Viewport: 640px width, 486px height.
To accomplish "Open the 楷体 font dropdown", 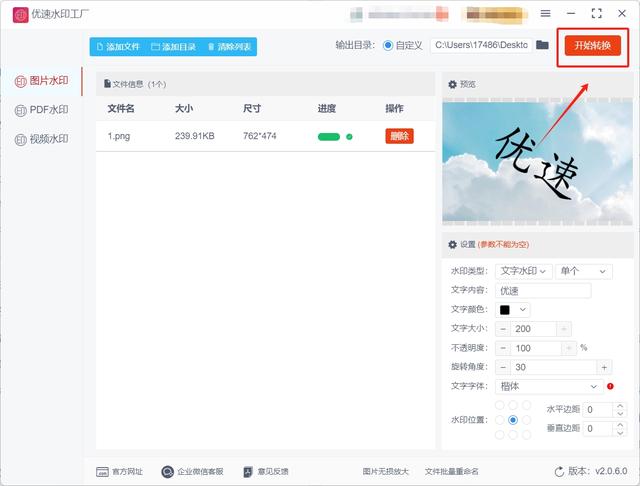I will 549,386.
